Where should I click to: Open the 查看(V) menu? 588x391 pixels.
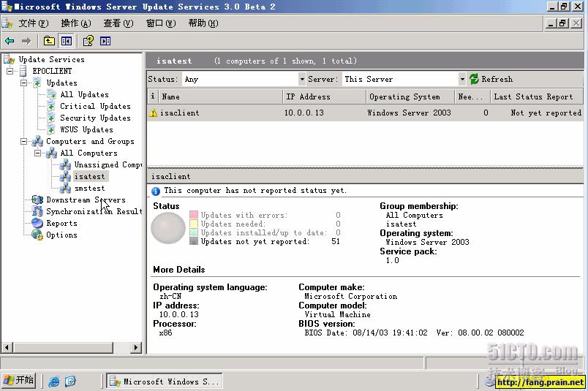118,23
